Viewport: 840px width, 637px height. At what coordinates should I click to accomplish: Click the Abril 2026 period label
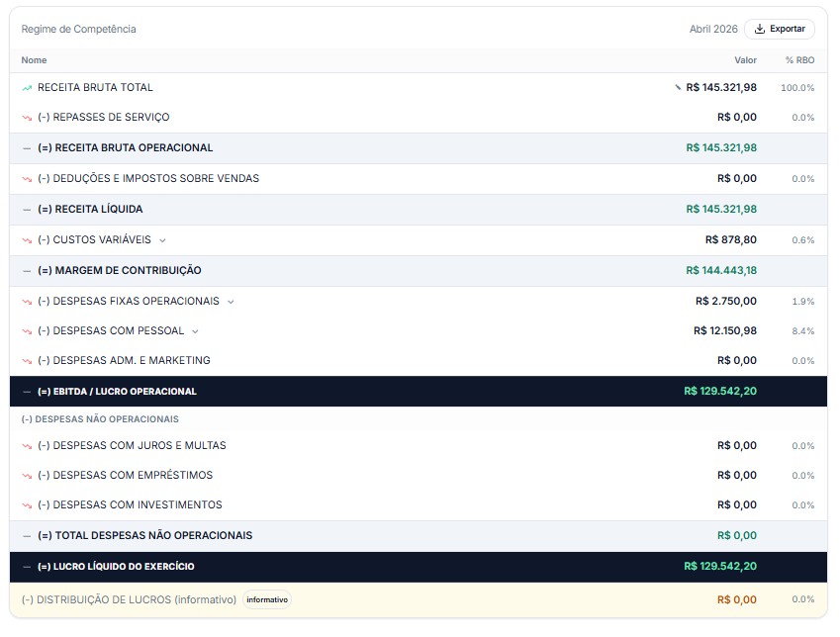[712, 29]
